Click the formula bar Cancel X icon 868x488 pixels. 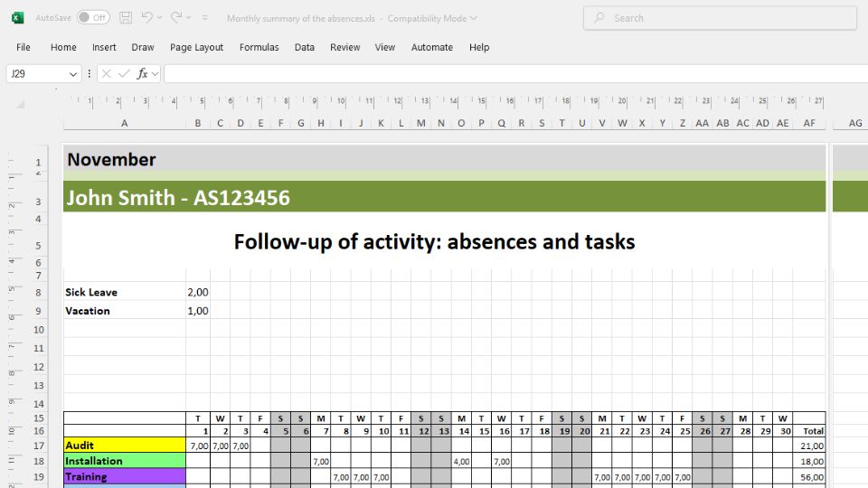tap(107, 74)
